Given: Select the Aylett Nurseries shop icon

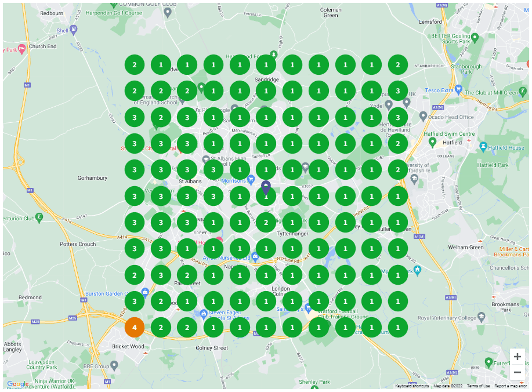Looking at the screenshot, I should (255, 257).
